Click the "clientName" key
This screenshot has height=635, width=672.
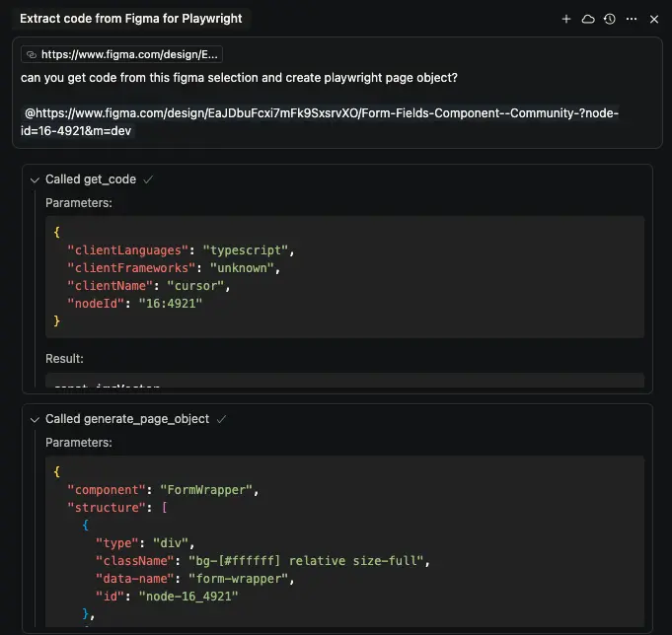[x=111, y=286]
